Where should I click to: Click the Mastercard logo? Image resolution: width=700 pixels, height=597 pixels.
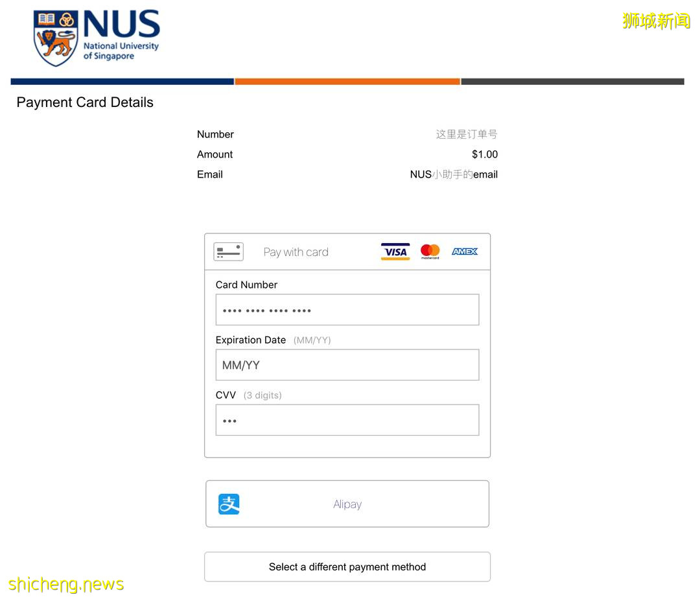point(430,252)
